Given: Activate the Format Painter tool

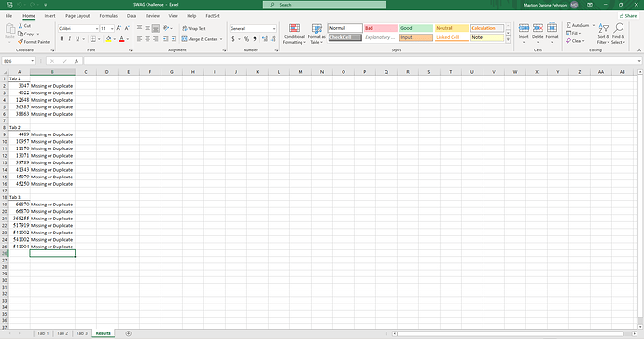Looking at the screenshot, I should pos(35,42).
